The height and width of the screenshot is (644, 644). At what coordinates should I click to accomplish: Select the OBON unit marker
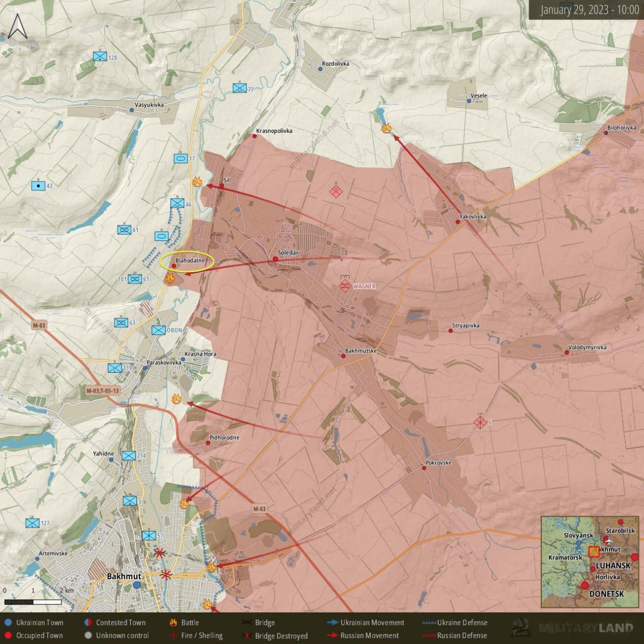tap(158, 330)
